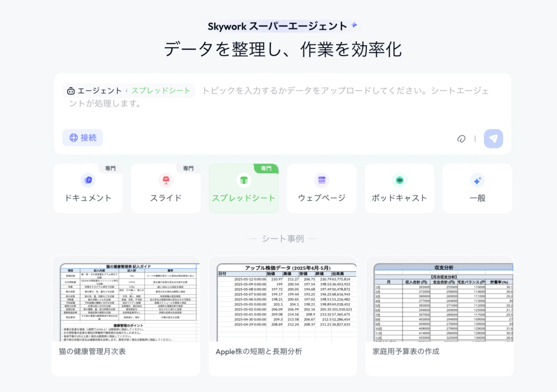Click the シート事例 section heading
Screen dimensions: 557x392
[x=283, y=239]
